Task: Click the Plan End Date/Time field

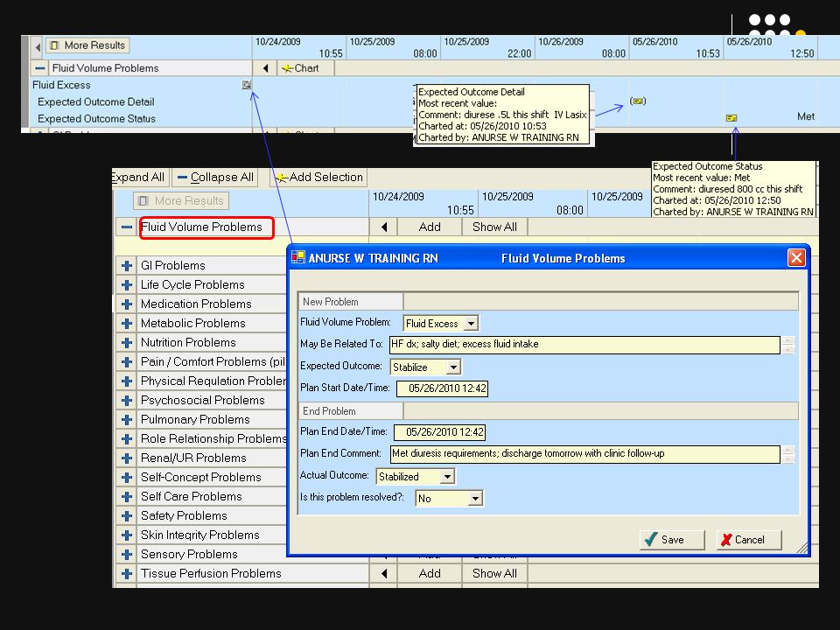Action: click(x=439, y=432)
